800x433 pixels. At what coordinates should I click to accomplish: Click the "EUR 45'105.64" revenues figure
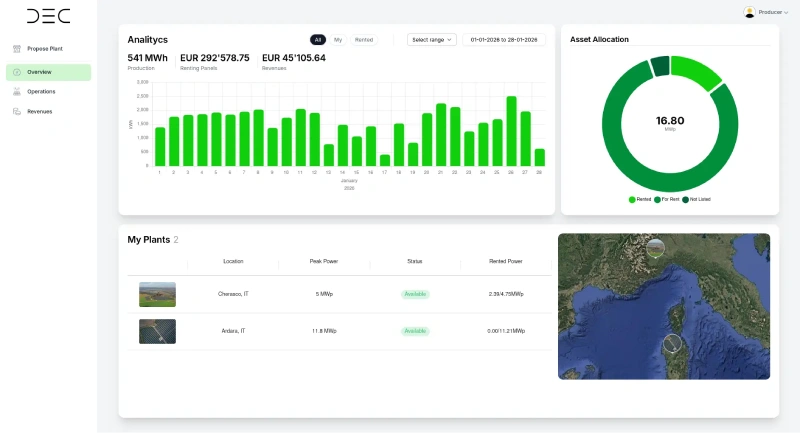pyautogui.click(x=294, y=58)
